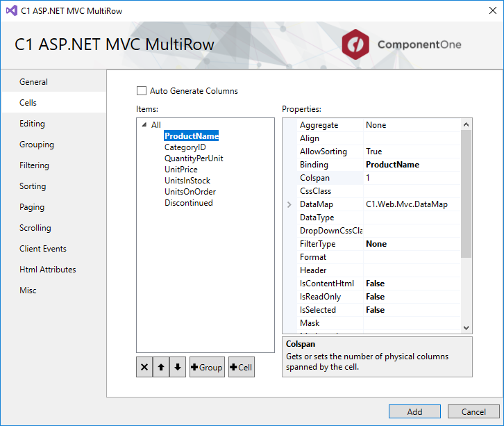The width and height of the screenshot is (504, 426).
Task: Change AllowSorting value True
Action: point(412,151)
